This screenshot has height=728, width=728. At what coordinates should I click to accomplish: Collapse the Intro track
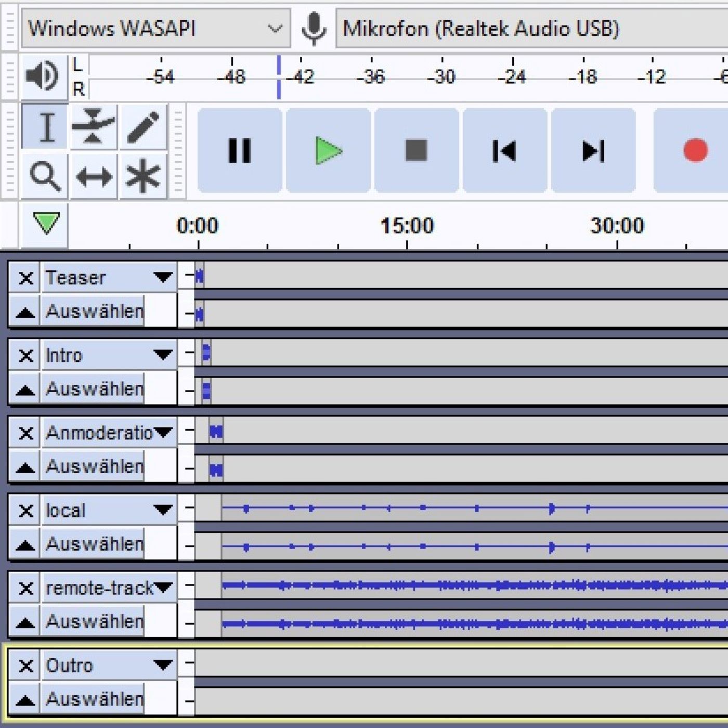pos(25,389)
